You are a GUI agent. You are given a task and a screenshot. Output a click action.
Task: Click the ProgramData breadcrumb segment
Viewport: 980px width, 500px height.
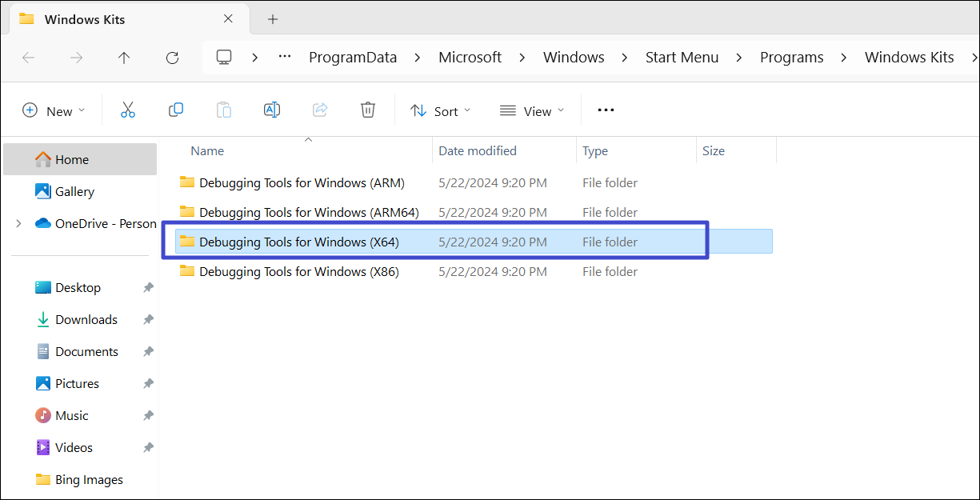[353, 58]
